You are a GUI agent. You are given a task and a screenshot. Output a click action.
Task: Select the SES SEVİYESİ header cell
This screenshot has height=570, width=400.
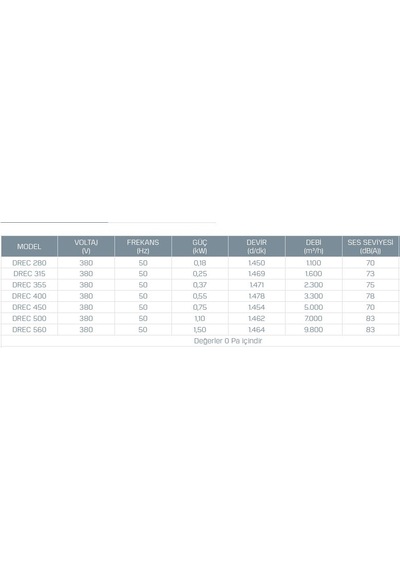click(370, 246)
